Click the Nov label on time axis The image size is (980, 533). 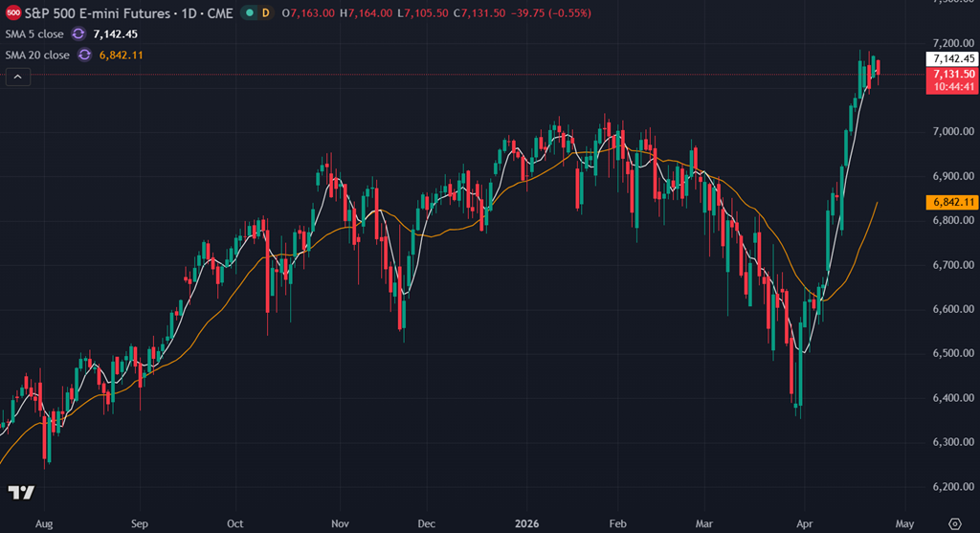click(342, 523)
